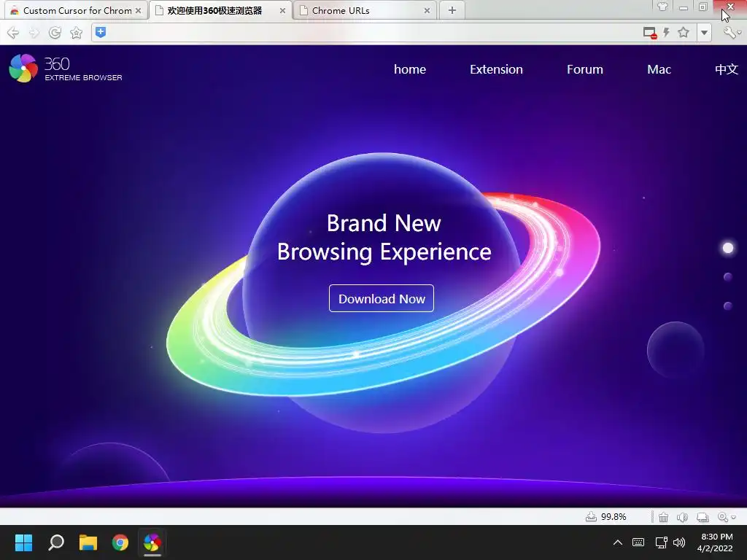The width and height of the screenshot is (747, 560).
Task: Open favorites star beside the reload button
Action: [76, 32]
